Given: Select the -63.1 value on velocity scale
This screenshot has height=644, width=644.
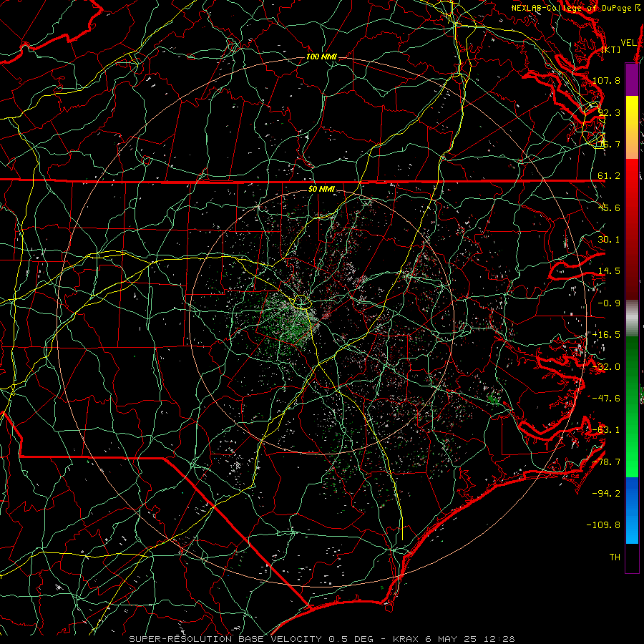Looking at the screenshot, I should 606,430.
